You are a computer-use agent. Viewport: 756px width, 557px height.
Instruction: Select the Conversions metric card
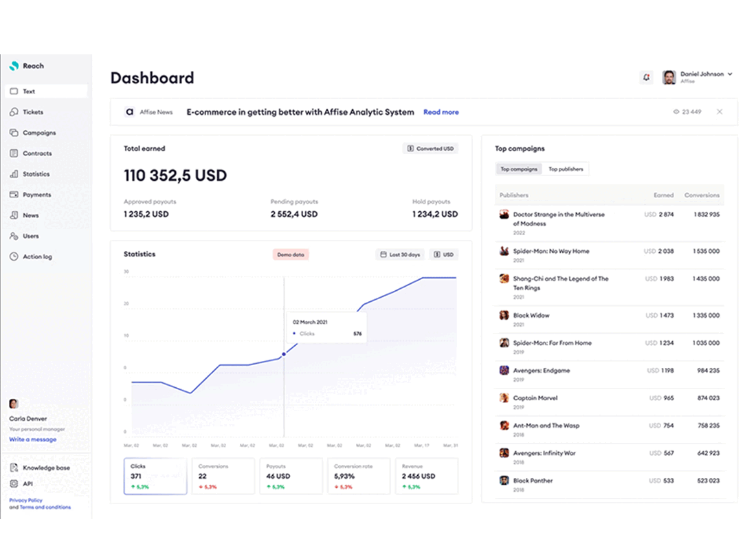(223, 476)
